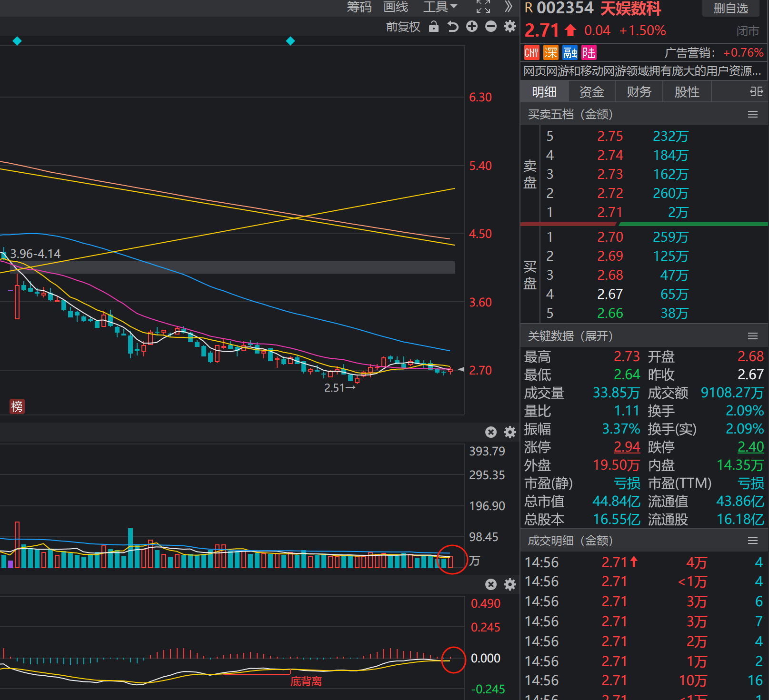
Task: Open 关键数据 section menu icon
Action: (x=753, y=336)
